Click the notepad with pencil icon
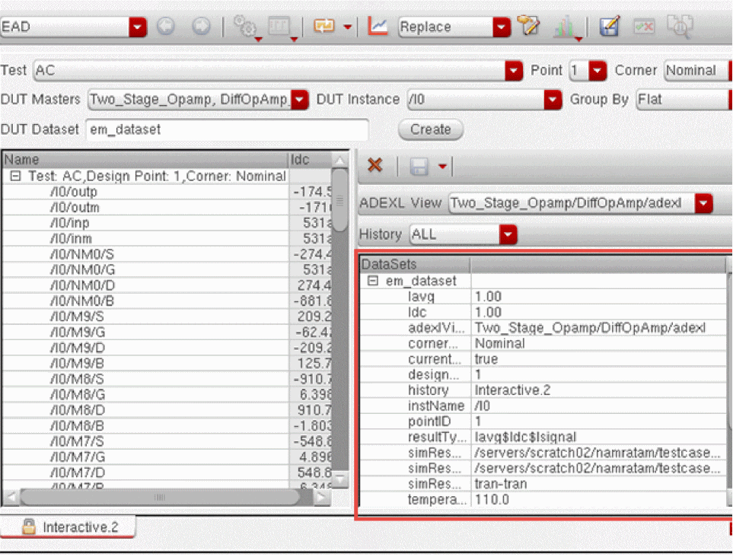733x560 pixels. click(x=527, y=27)
